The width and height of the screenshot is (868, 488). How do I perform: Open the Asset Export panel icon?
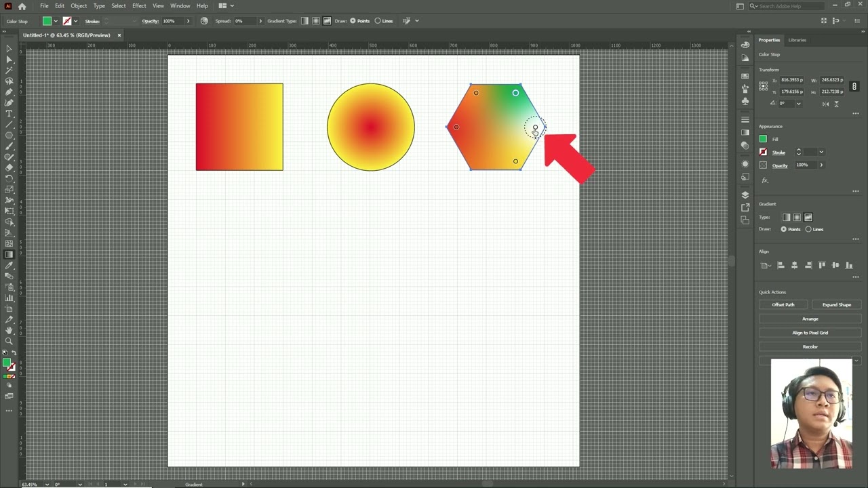(x=745, y=208)
